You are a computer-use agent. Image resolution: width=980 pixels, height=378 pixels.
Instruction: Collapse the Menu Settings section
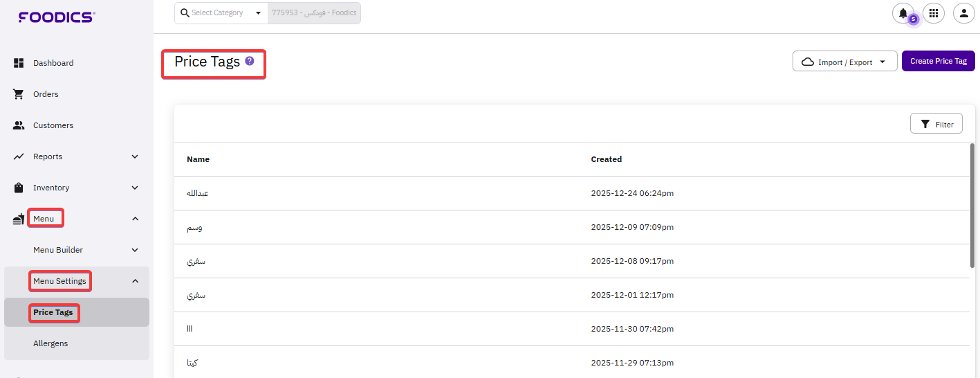pyautogui.click(x=135, y=281)
